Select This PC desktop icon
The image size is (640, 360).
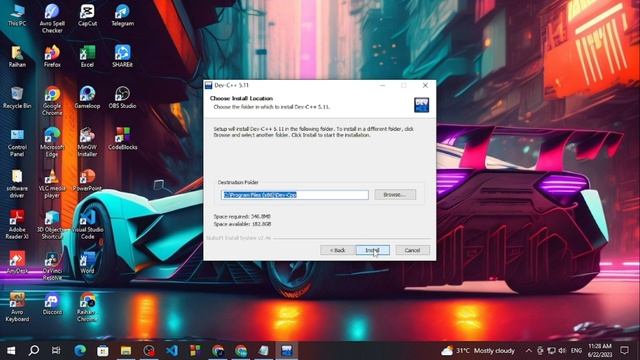(x=17, y=16)
